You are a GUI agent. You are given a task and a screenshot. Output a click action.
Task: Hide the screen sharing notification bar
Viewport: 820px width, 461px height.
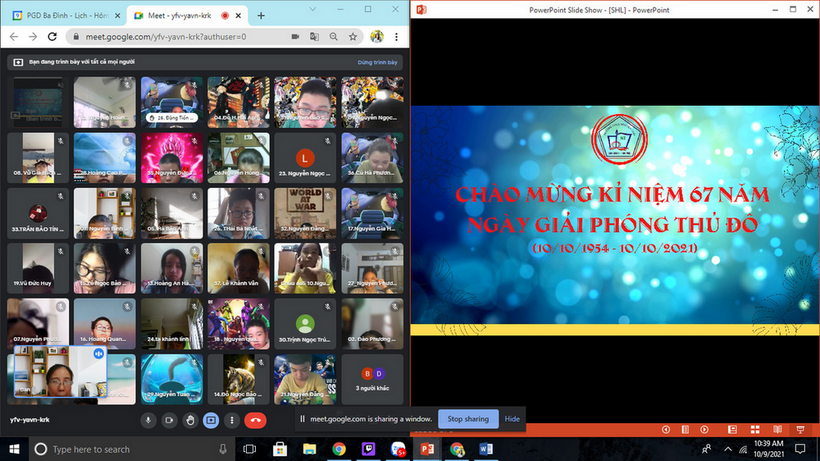coord(512,419)
